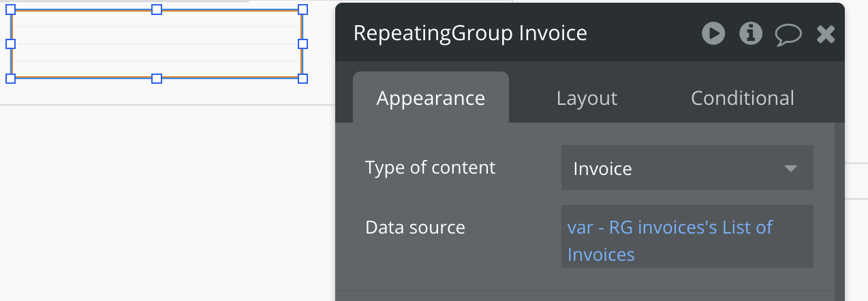868x301 pixels.
Task: Click the bottom-right resize handle
Action: pos(303,78)
